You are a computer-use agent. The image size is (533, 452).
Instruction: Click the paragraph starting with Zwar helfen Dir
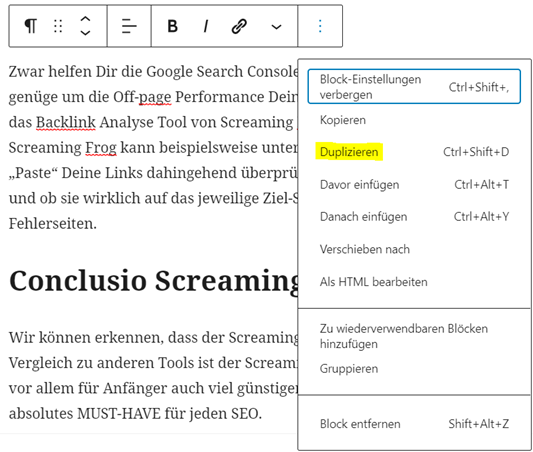point(153,147)
